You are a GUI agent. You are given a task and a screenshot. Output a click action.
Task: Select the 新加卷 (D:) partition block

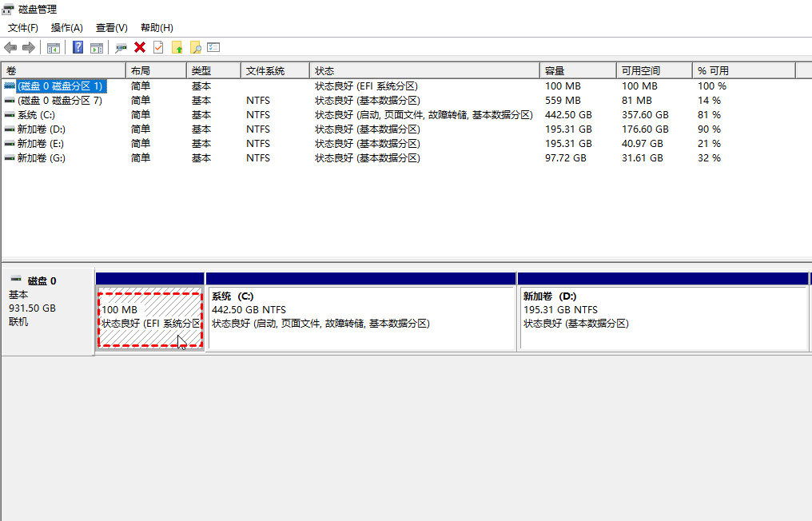pyautogui.click(x=663, y=317)
